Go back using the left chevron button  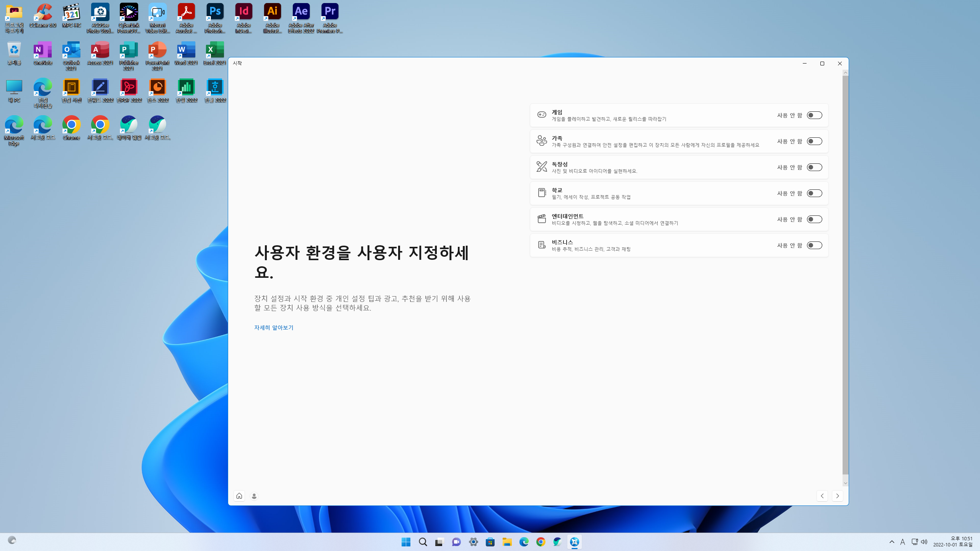pos(822,496)
